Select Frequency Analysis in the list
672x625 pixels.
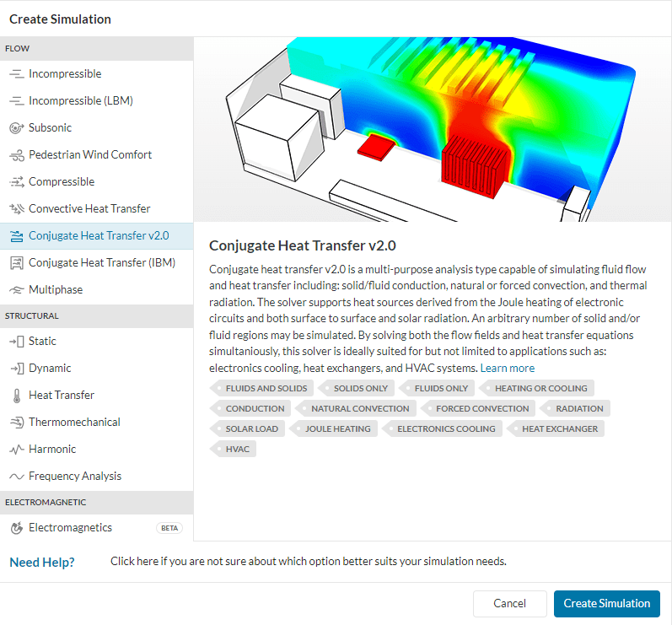coord(74,477)
